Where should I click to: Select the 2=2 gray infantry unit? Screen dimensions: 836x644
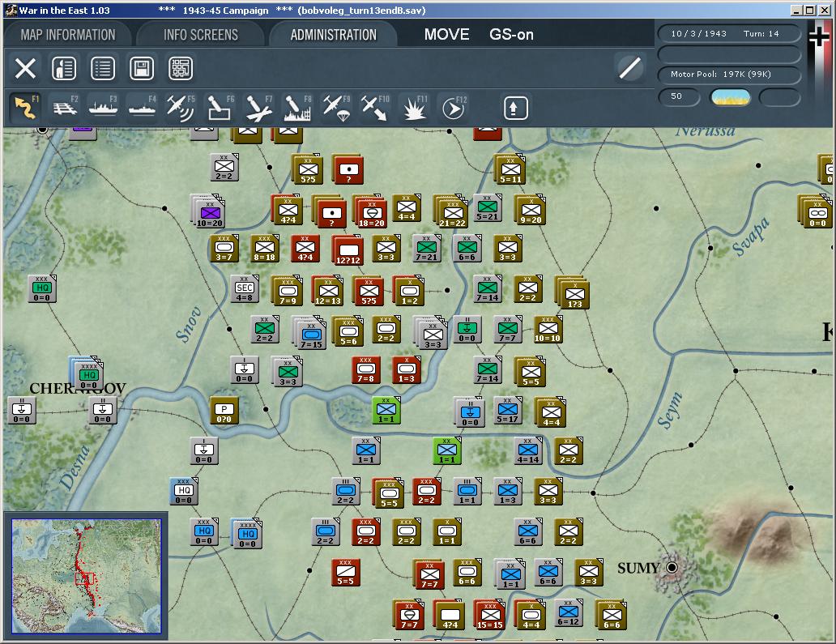pyautogui.click(x=224, y=168)
